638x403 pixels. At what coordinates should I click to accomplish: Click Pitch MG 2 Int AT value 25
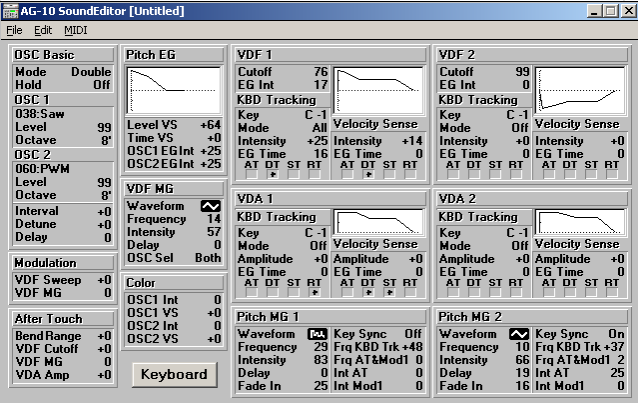tap(617, 373)
